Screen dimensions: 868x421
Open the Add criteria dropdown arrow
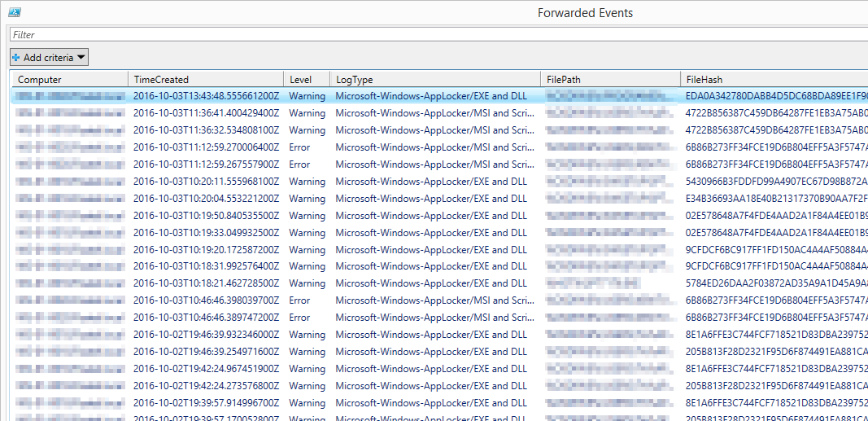click(x=81, y=58)
